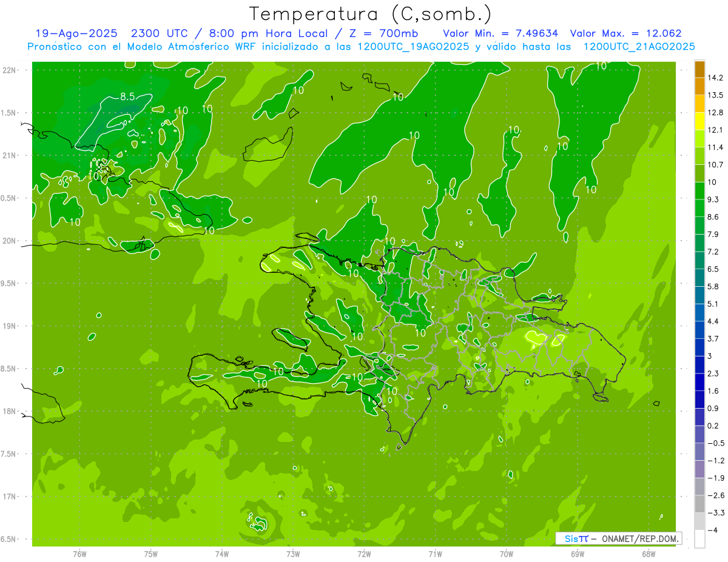Viewport: 728px width, 562px height.
Task: Click the 10.7 value on the color legend
Action: [x=716, y=165]
